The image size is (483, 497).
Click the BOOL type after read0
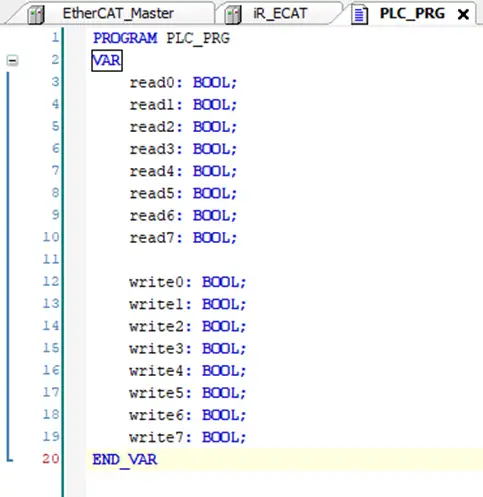(212, 83)
